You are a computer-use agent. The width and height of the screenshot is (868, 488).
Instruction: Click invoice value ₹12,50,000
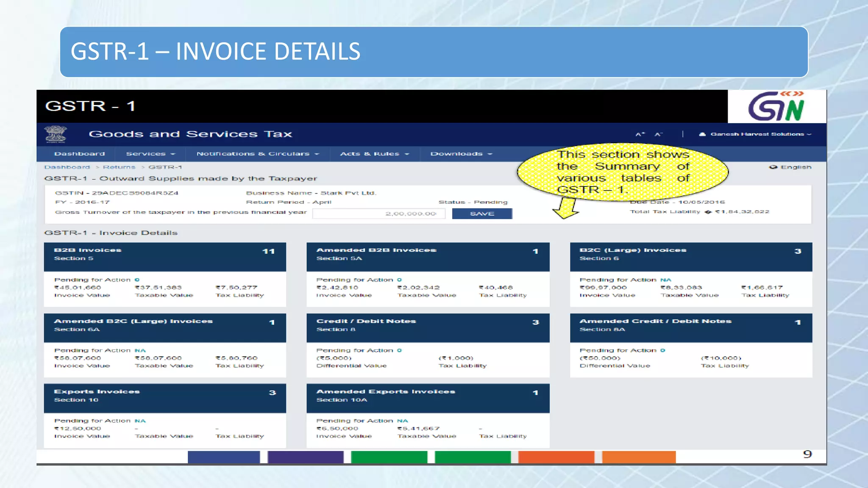coord(78,429)
